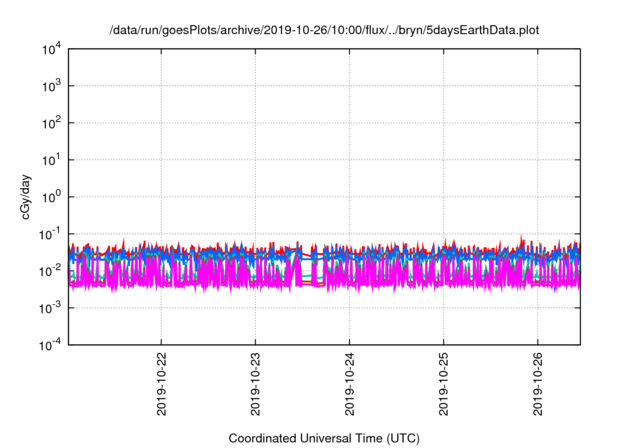Click the 10^4 y-axis tick label
Image resolution: width=640 pixels, height=448 pixels.
point(51,50)
